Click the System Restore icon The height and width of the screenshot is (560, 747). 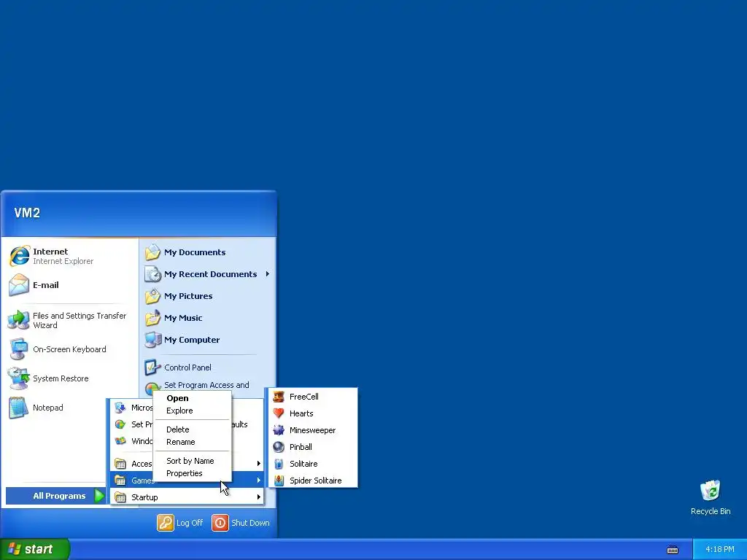point(19,378)
